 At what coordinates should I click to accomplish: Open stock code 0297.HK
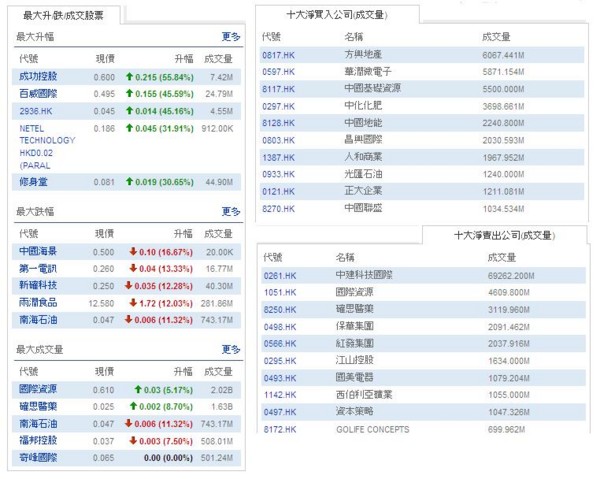279,106
